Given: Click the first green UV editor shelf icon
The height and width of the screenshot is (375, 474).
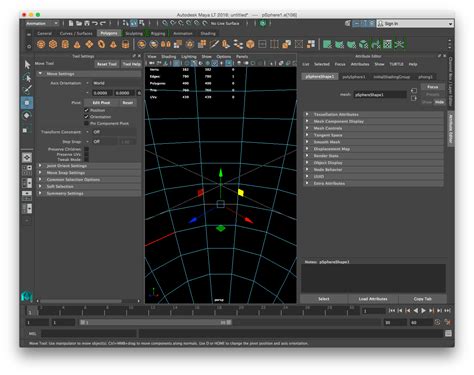Looking at the screenshot, I should coord(327,44).
